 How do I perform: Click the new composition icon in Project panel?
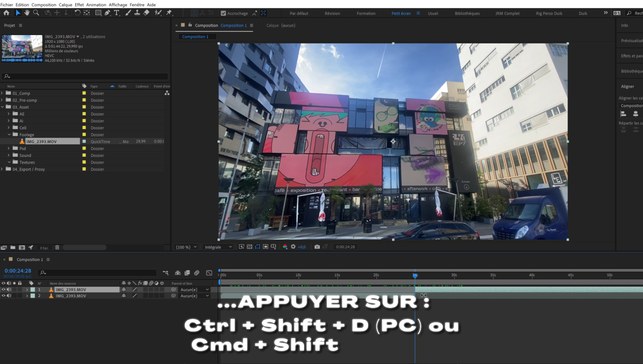(22, 247)
